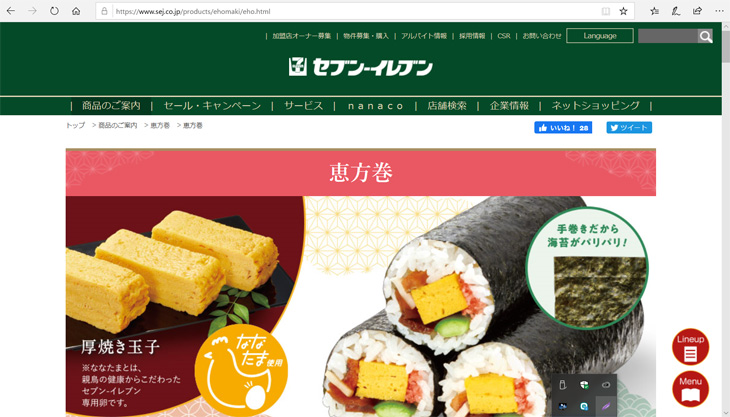Click the browser back arrow
Viewport: 730px width, 417px height.
[x=11, y=11]
